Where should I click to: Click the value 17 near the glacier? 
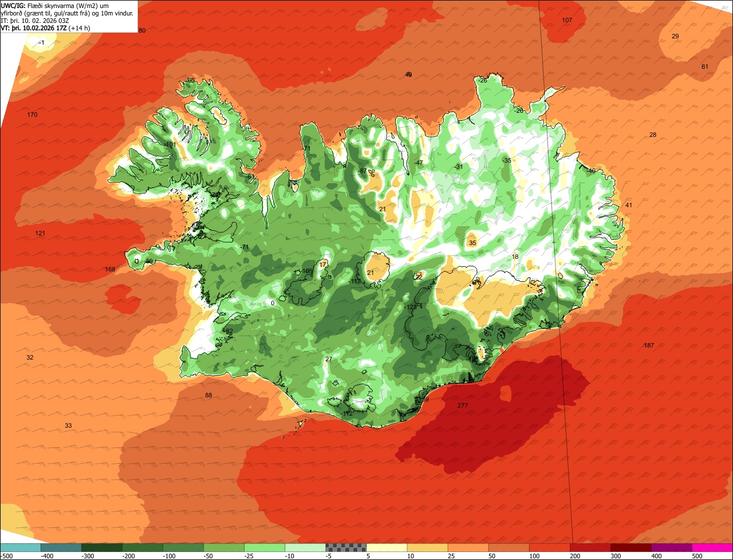coord(324,264)
